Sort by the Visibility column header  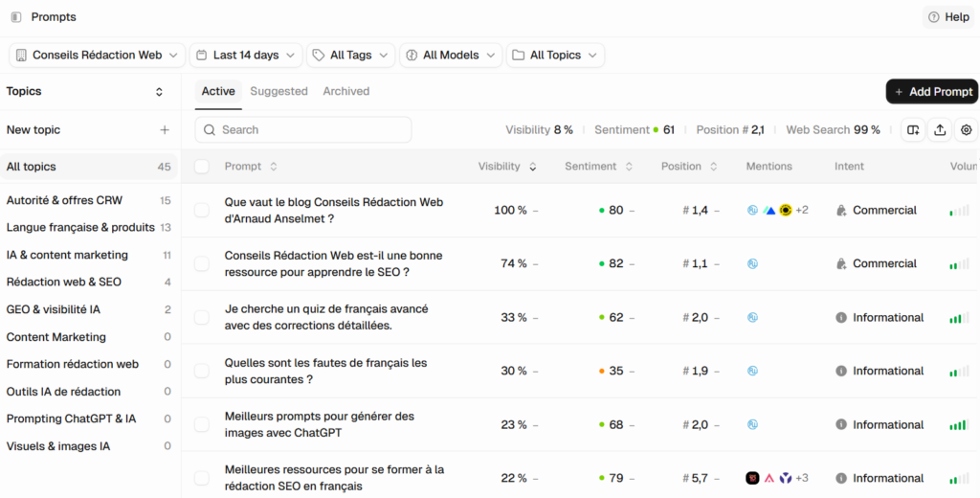(x=507, y=167)
